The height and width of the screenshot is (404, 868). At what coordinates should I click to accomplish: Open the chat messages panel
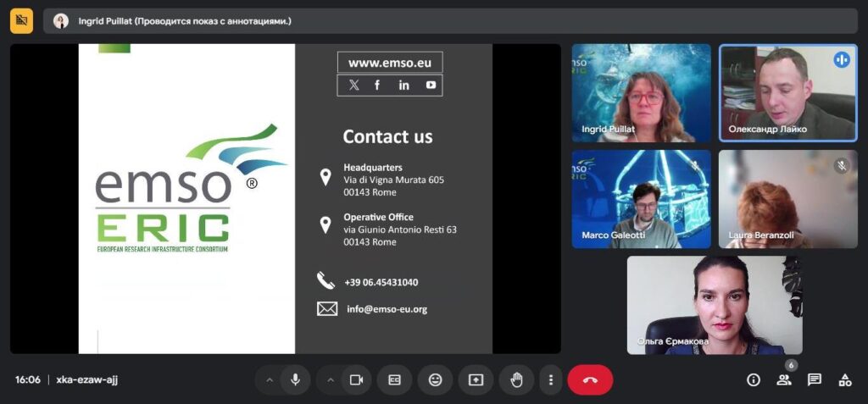(x=814, y=380)
